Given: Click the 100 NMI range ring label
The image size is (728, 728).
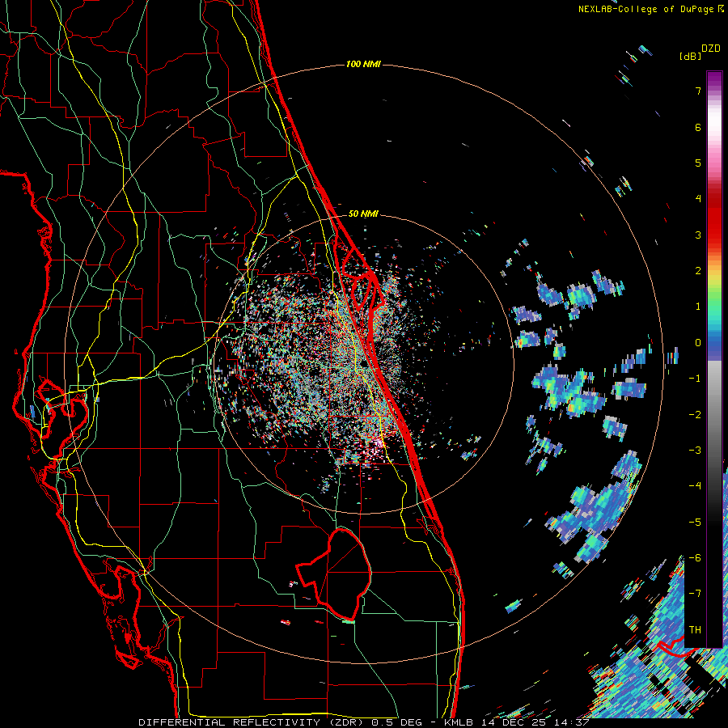Looking at the screenshot, I should pos(363,64).
